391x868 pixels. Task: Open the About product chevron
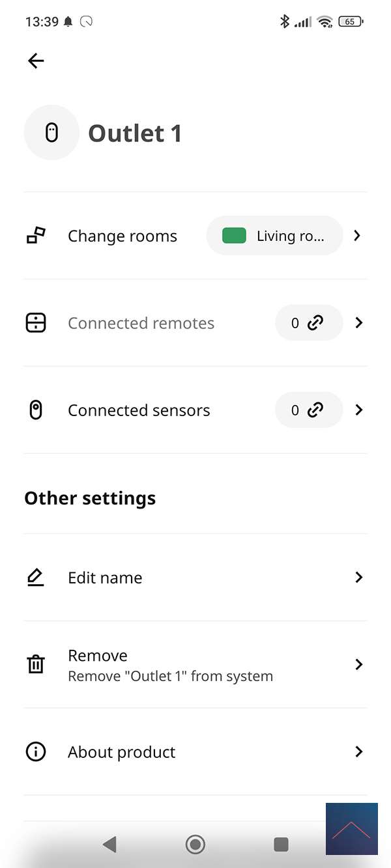[x=358, y=752]
